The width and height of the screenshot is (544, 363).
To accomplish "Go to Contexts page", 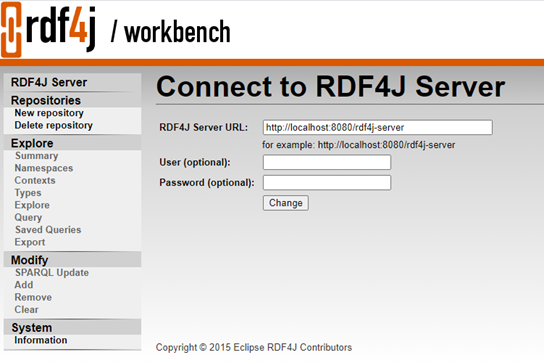I will point(35,180).
